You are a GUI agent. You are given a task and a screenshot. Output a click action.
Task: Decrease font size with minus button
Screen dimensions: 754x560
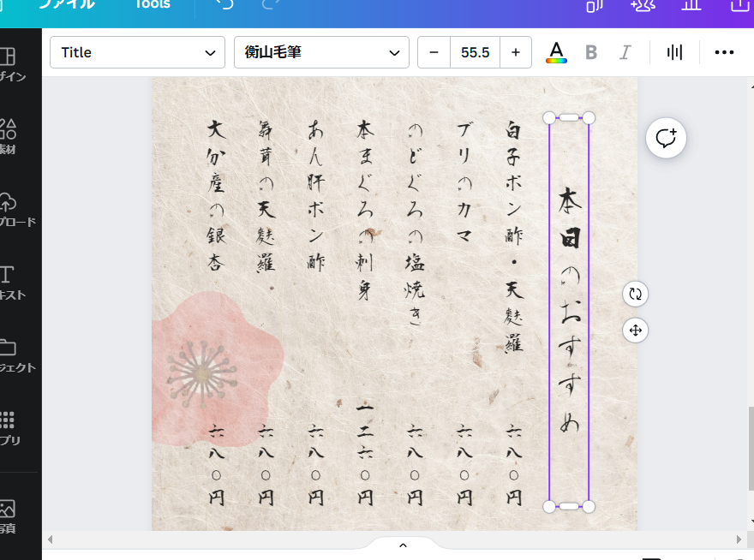point(434,52)
